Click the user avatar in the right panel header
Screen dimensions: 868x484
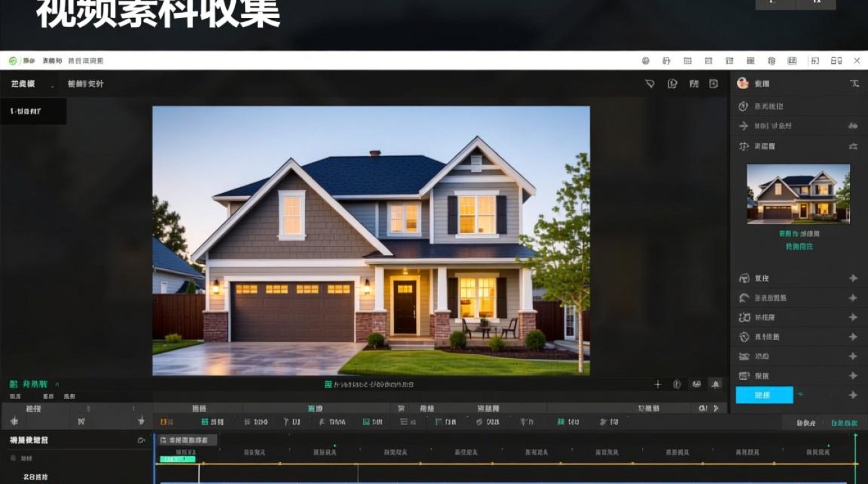(743, 83)
